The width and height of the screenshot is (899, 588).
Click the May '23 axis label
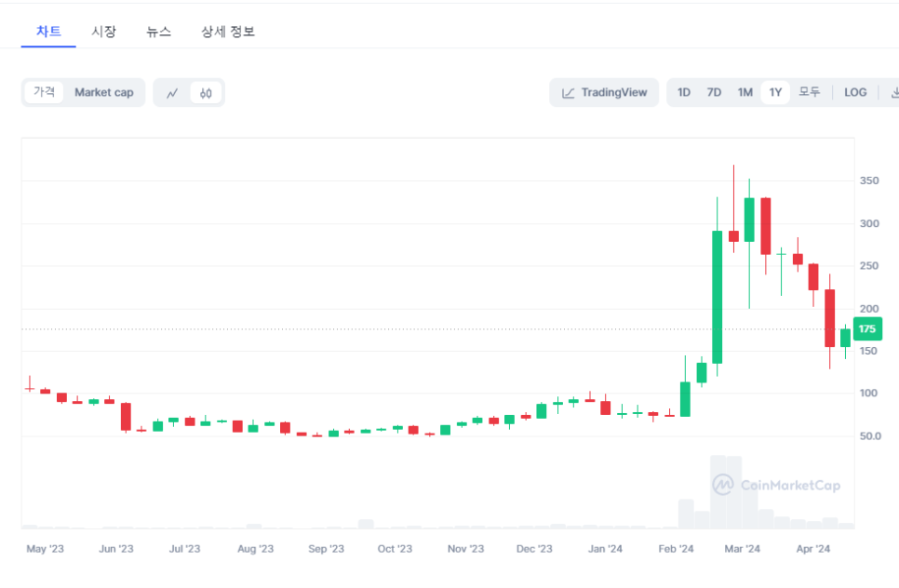46,548
